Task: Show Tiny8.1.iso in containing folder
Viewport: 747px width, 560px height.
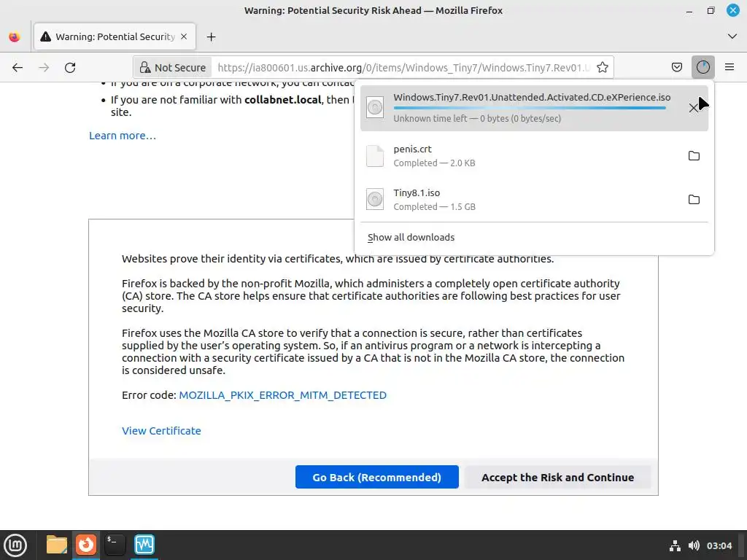Action: pyautogui.click(x=694, y=200)
